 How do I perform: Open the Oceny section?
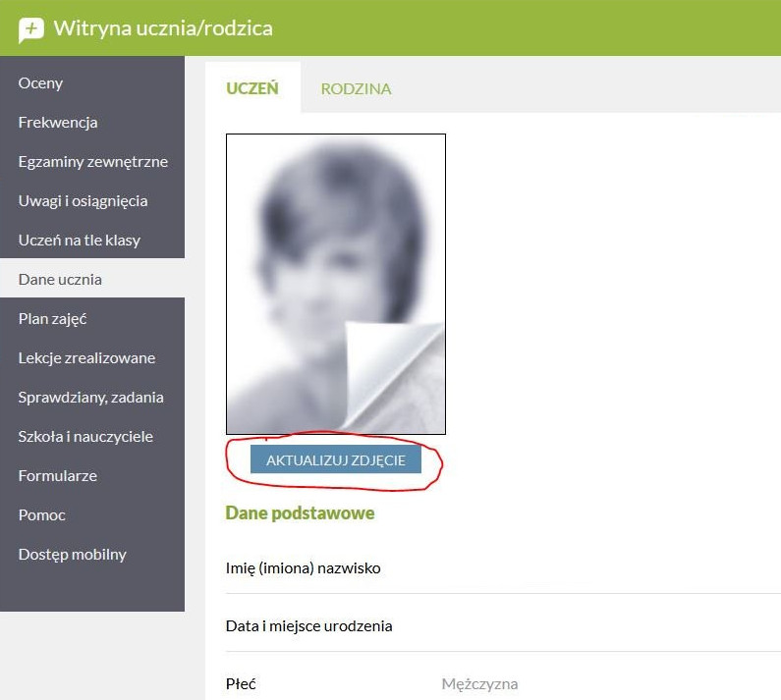(x=92, y=82)
